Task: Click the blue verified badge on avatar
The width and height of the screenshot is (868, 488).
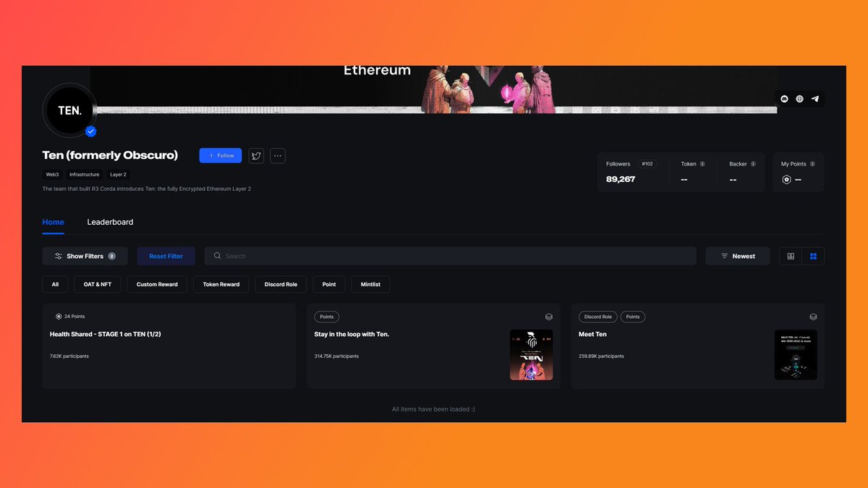Action: pos(91,131)
